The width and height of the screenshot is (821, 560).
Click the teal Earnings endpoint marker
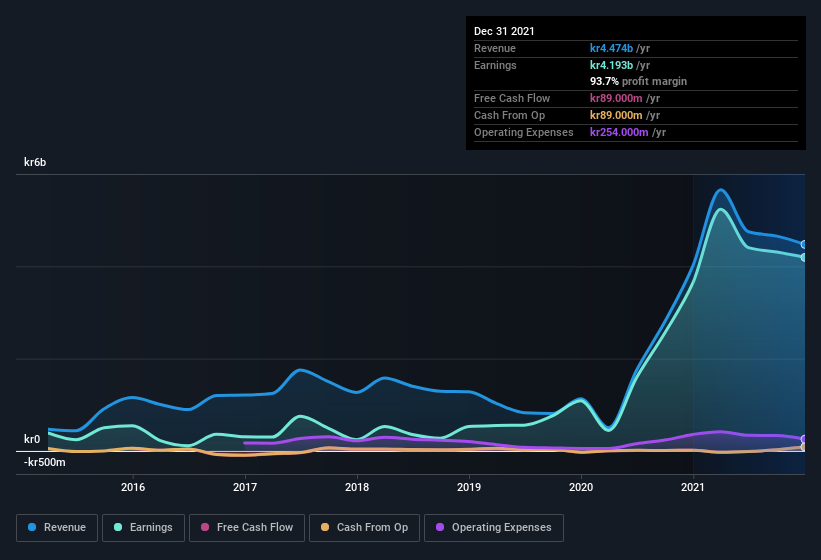point(804,258)
